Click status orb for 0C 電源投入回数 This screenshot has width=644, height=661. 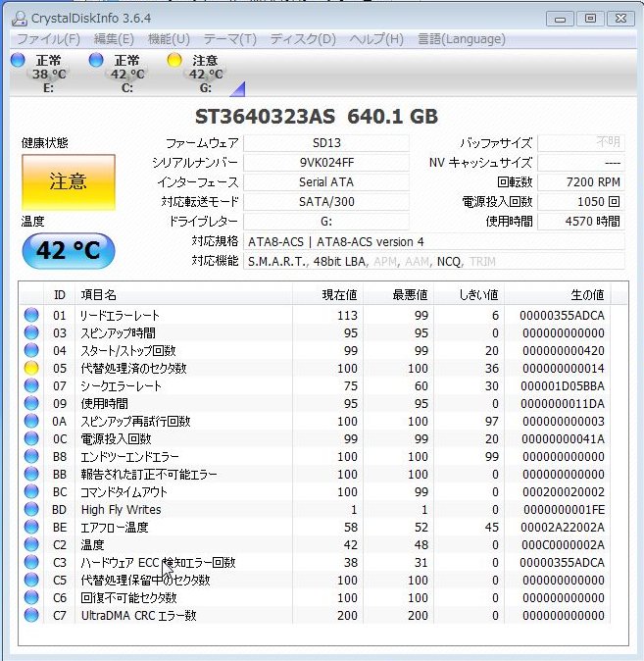(x=31, y=438)
